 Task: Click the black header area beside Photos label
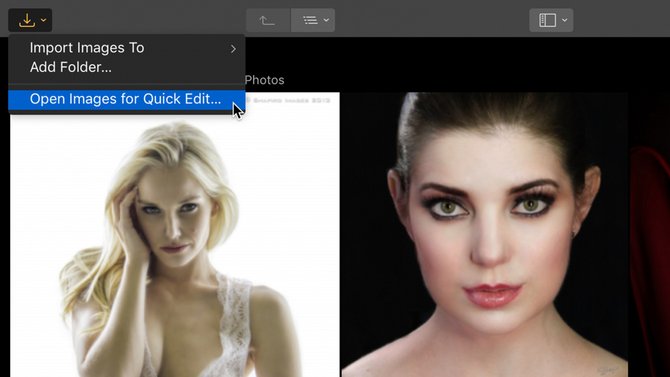[470, 64]
